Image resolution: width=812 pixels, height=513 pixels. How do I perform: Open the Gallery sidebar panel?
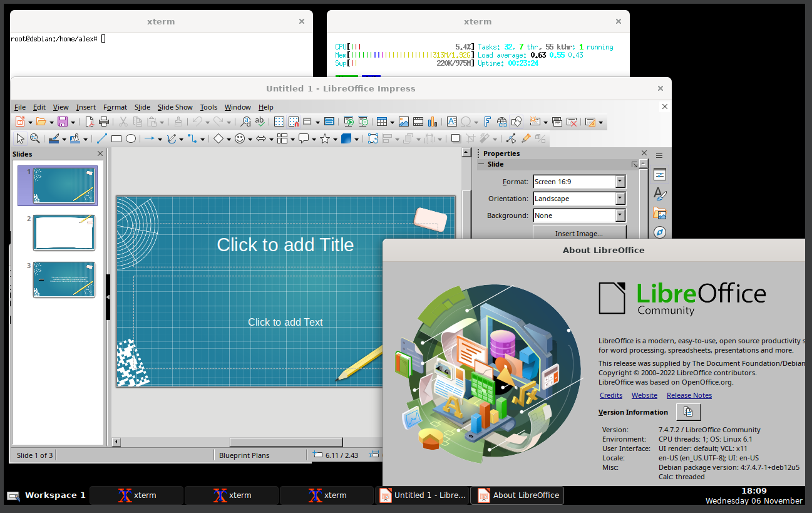[660, 213]
